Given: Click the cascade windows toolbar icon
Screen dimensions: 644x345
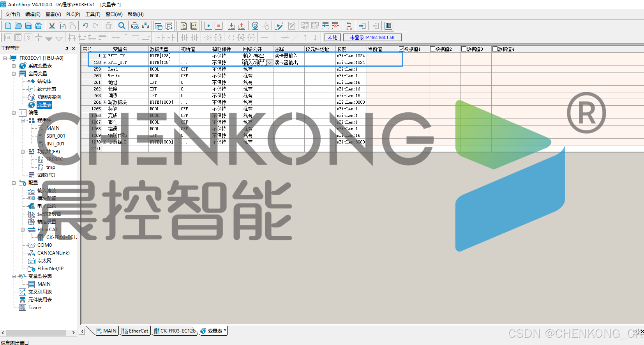Looking at the screenshot, I should tap(159, 26).
